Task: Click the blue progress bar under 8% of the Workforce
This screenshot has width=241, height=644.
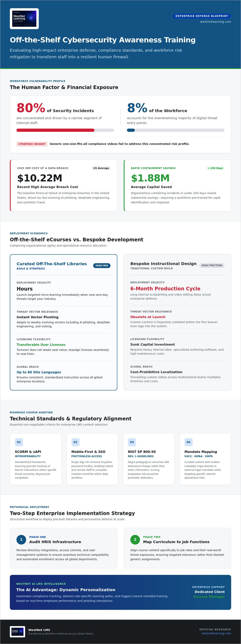Action: pyautogui.click(x=176, y=130)
